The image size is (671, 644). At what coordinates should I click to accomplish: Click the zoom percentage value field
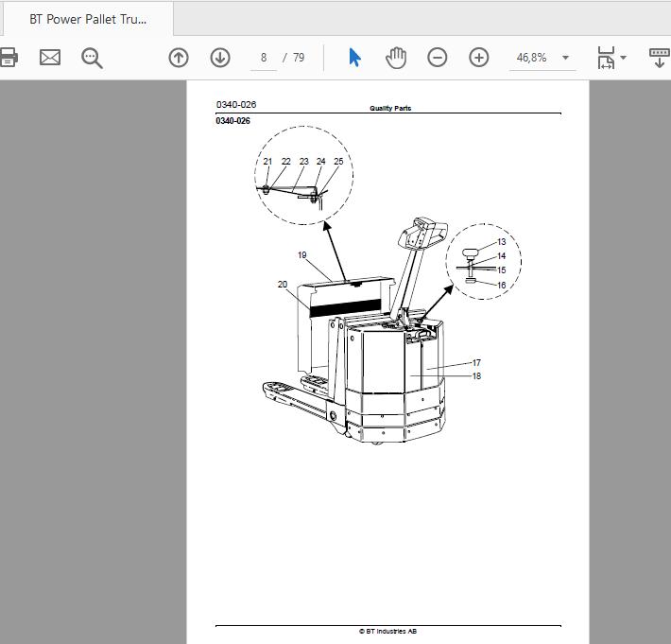click(531, 58)
